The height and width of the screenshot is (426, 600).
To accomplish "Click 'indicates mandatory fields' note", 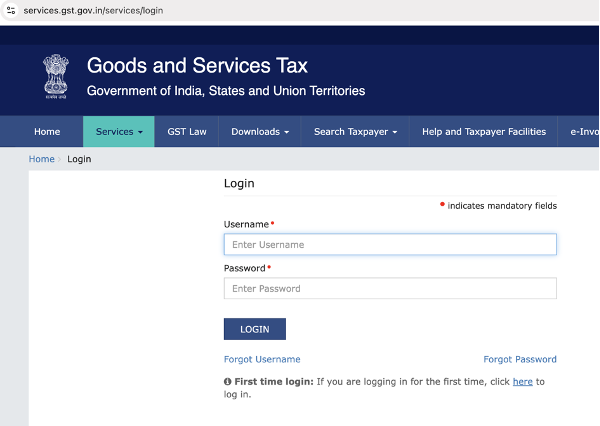I will coord(502,206).
